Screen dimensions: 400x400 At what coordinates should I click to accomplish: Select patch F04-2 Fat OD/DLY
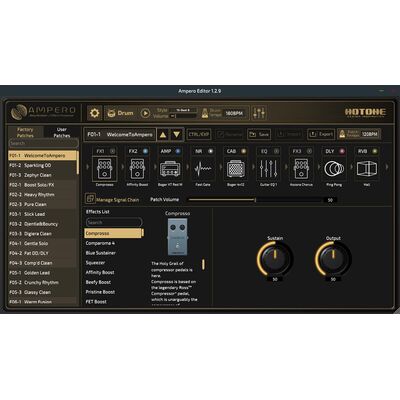pyautogui.click(x=43, y=253)
